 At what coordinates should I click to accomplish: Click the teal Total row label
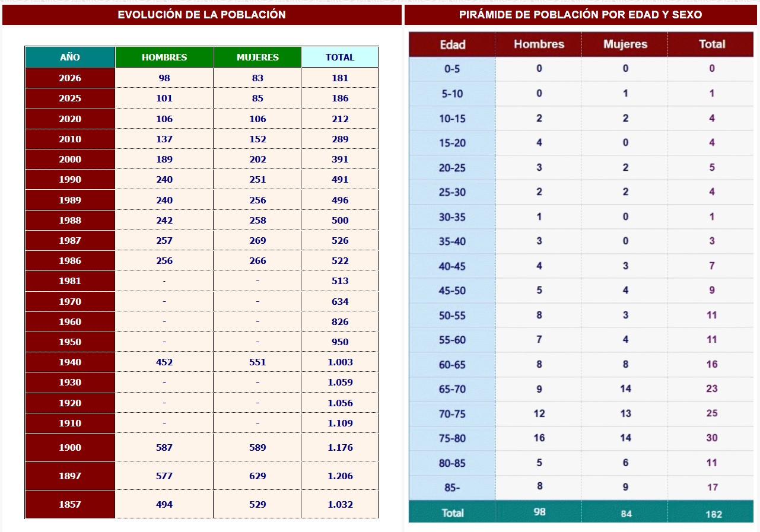452,513
